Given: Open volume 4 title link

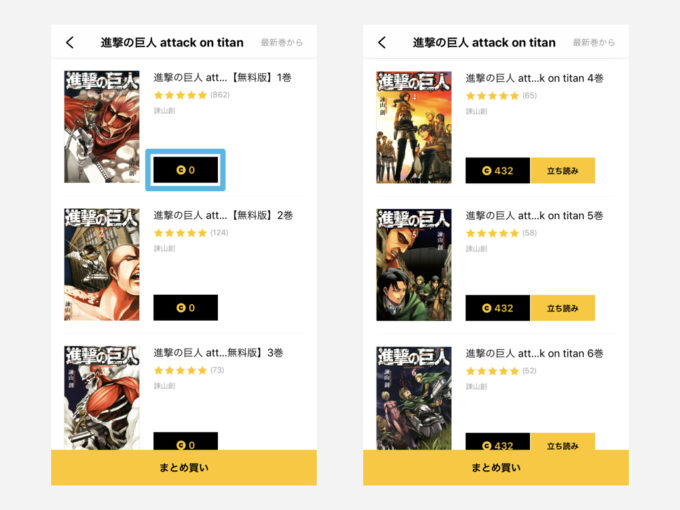Looking at the screenshot, I should coord(534,78).
